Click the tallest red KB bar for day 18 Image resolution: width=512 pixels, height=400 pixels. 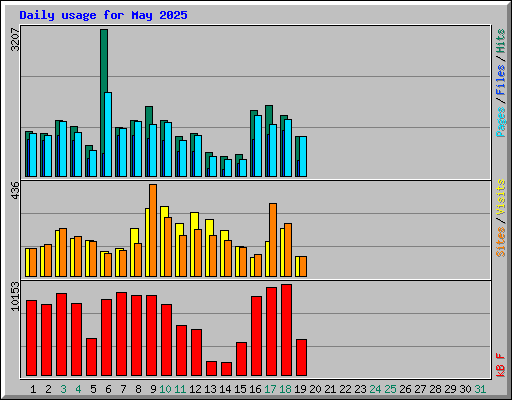point(286,330)
